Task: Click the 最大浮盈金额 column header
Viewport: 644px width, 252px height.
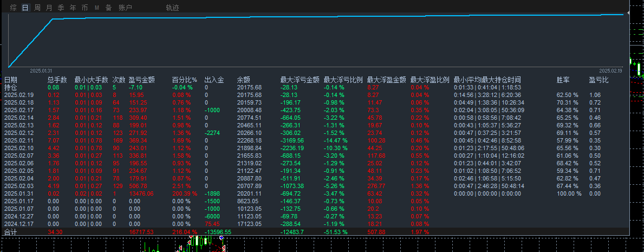Action: 387,80
